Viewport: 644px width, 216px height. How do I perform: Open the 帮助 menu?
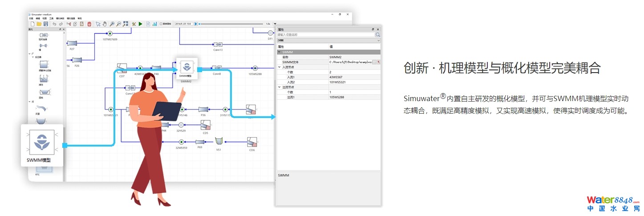point(80,18)
